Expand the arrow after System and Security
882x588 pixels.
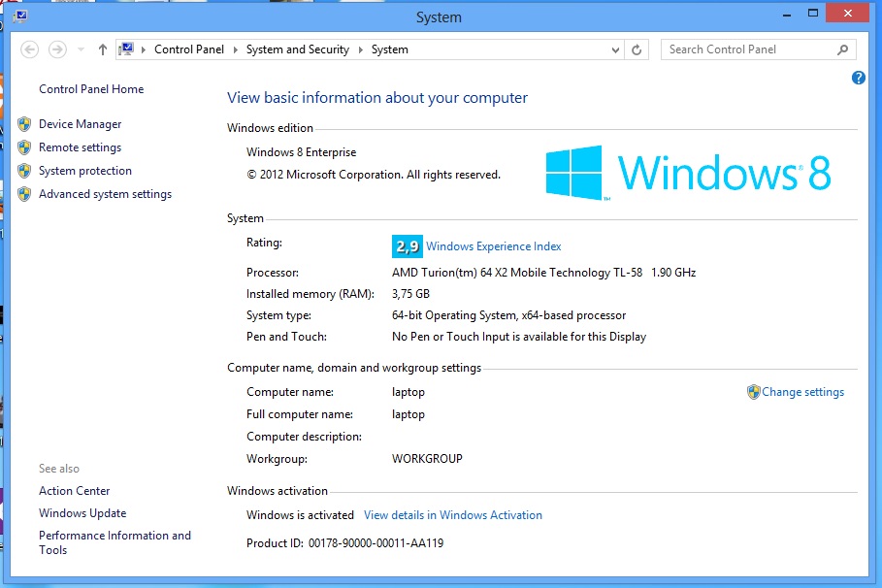pyautogui.click(x=361, y=49)
